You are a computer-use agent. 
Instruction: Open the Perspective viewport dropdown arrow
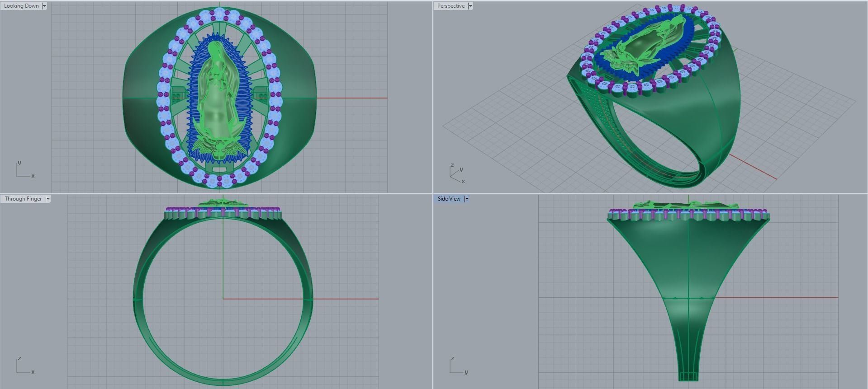(470, 6)
